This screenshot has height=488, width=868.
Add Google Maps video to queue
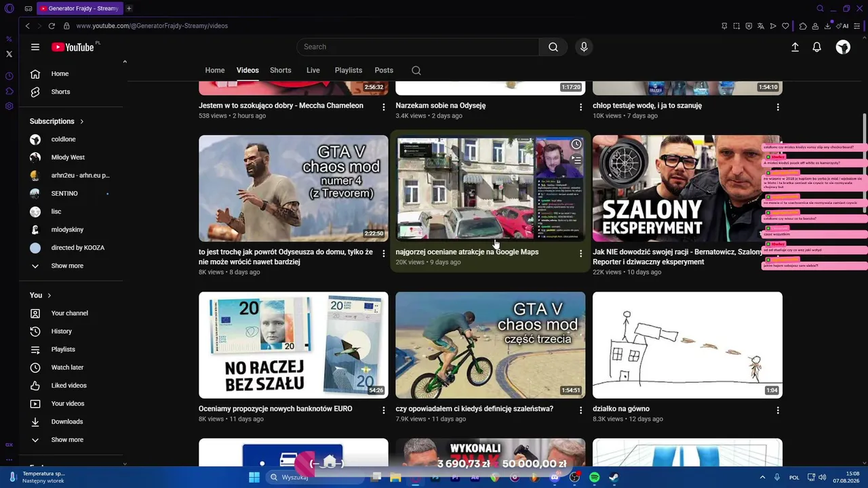click(x=576, y=160)
